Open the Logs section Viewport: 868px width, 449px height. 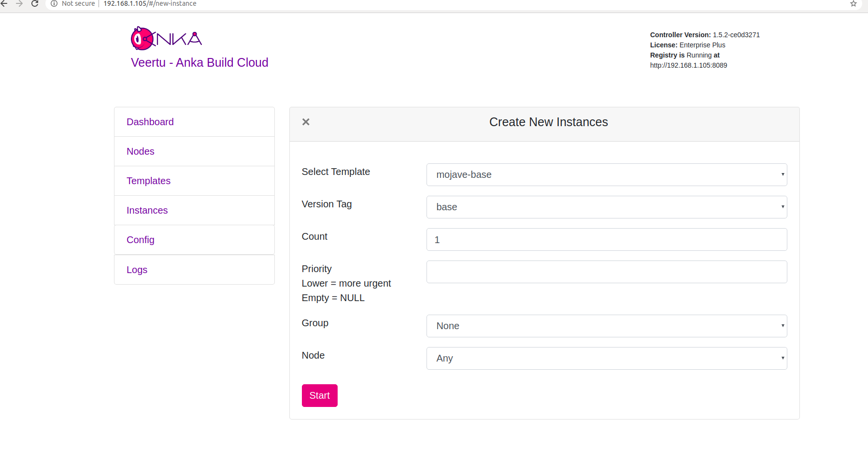(x=137, y=270)
